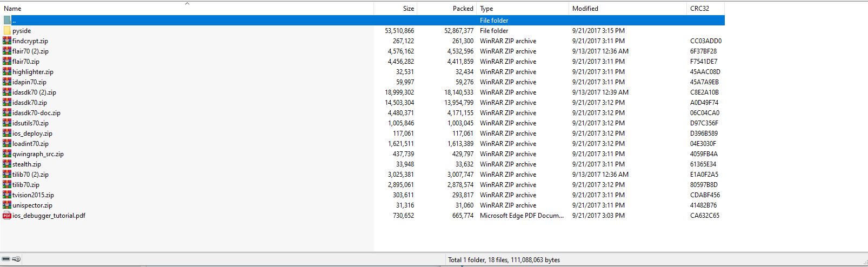The width and height of the screenshot is (868, 267).
Task: Click the key password icon in status bar
Action: click(x=16, y=259)
